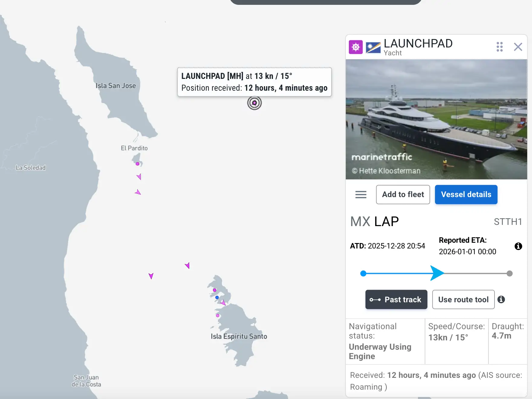Click the info icon beside Reported ETA
This screenshot has height=399, width=532.
pos(518,246)
